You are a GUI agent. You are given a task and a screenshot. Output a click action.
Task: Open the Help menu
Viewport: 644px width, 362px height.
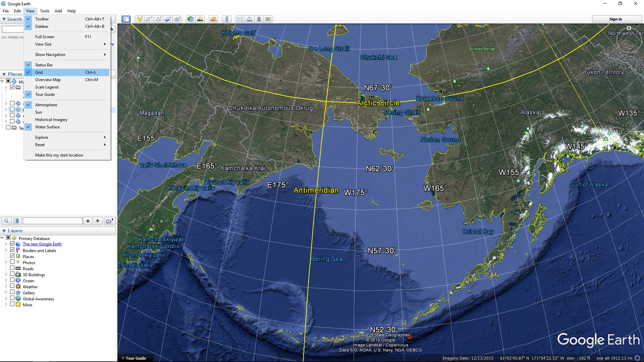(71, 11)
